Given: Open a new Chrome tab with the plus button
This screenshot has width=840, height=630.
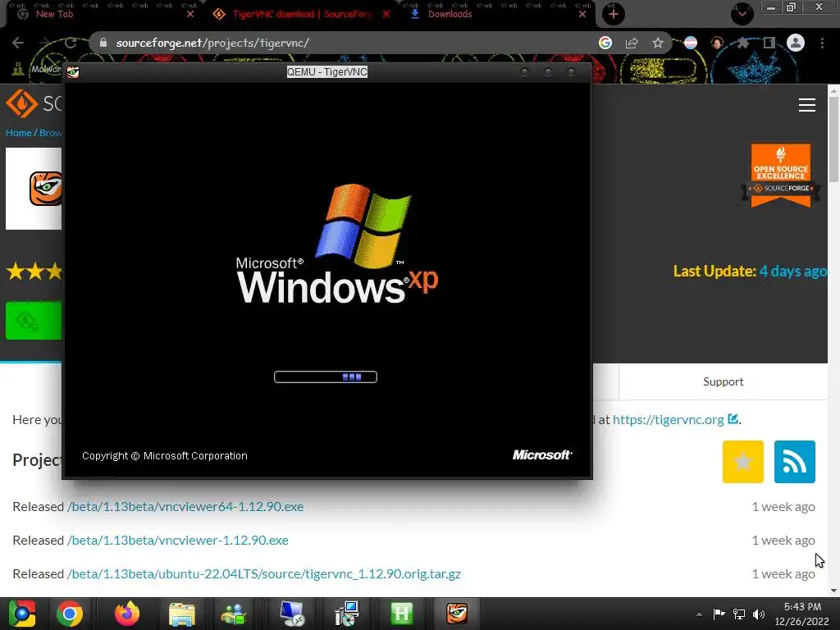Looking at the screenshot, I should (x=614, y=14).
